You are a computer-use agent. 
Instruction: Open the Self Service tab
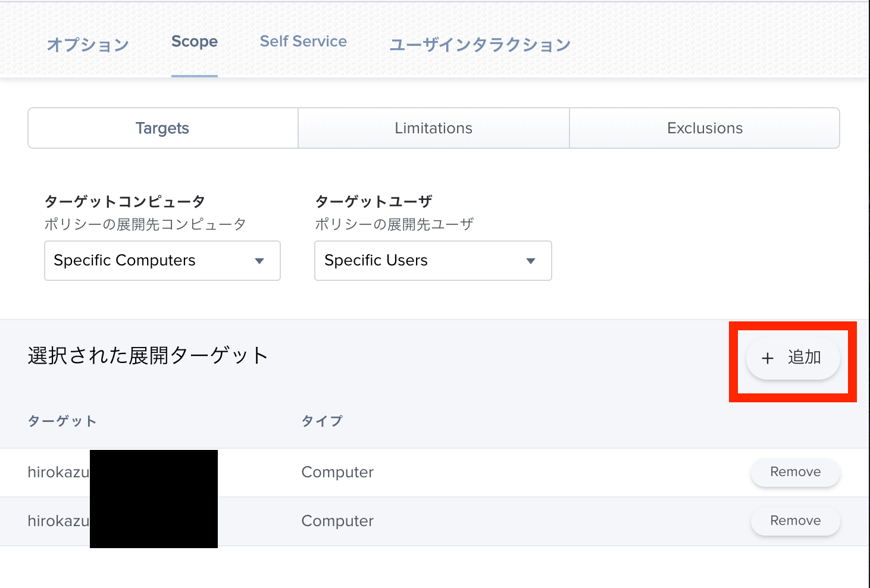tap(303, 41)
